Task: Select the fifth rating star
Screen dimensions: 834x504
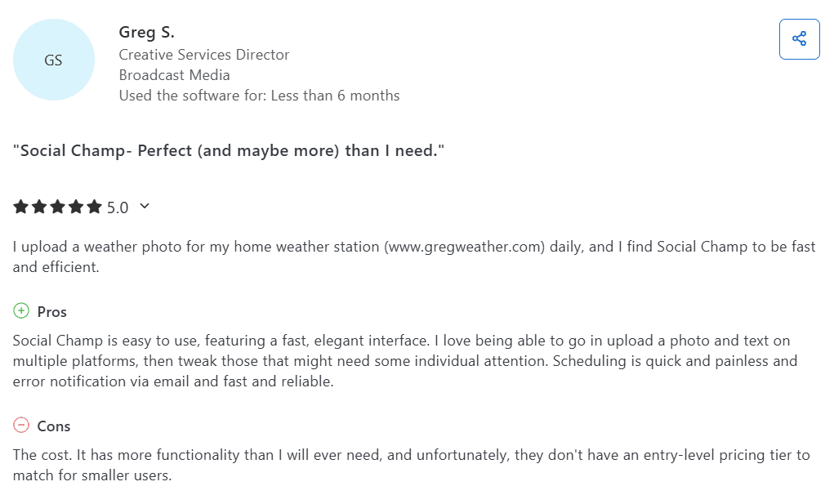Action: coord(95,207)
